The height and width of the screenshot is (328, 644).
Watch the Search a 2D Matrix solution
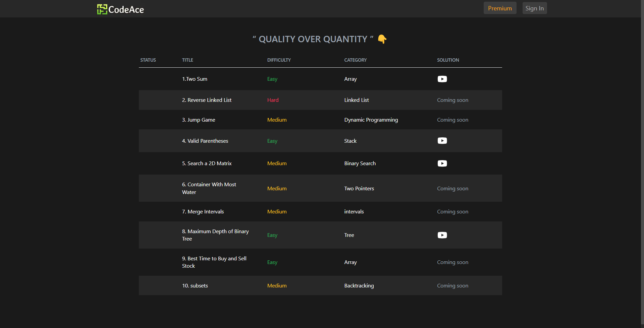pos(442,163)
